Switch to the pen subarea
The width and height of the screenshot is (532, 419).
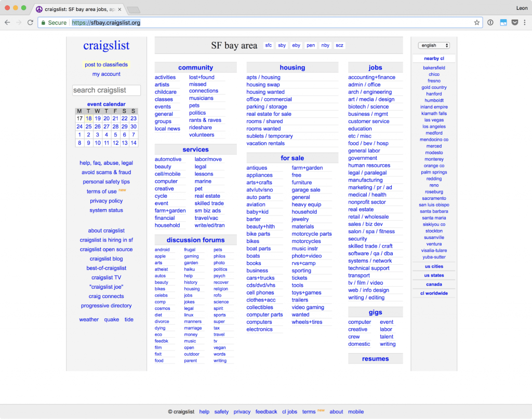click(311, 45)
